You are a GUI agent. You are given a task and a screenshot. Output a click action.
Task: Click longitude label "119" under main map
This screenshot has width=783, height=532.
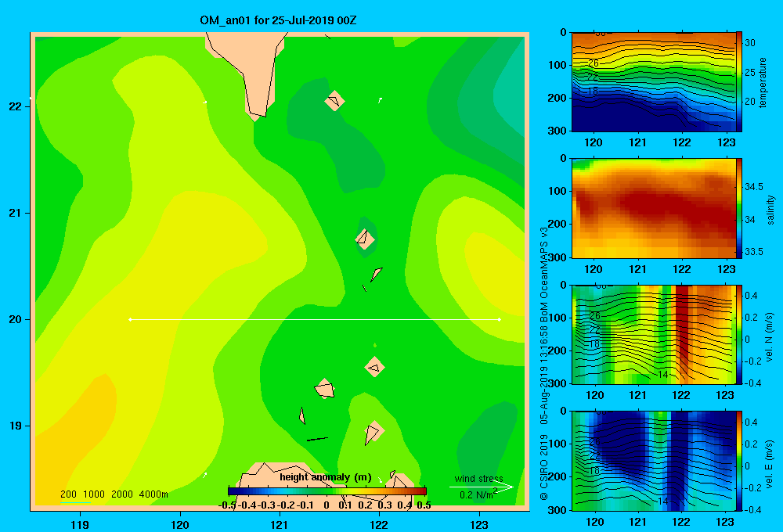[x=80, y=524]
